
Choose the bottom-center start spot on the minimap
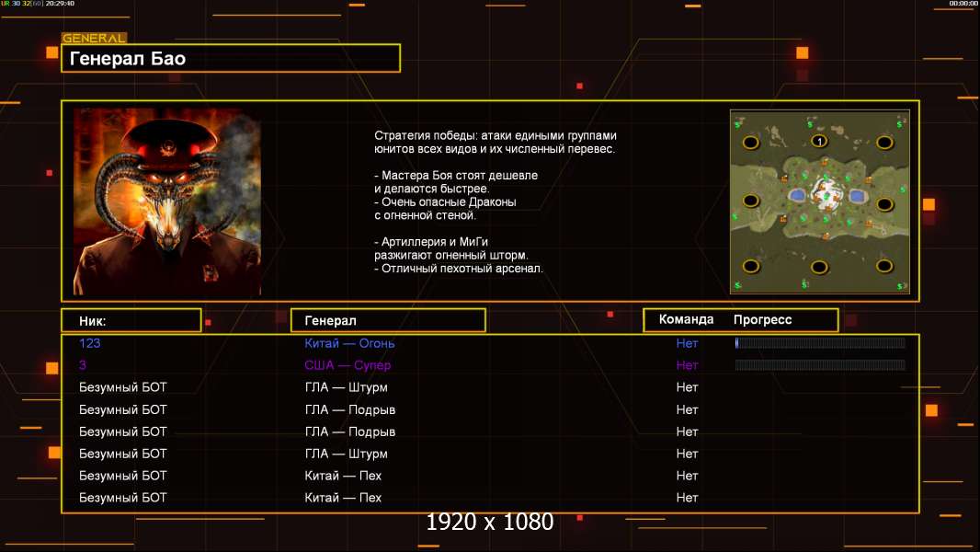tap(819, 268)
